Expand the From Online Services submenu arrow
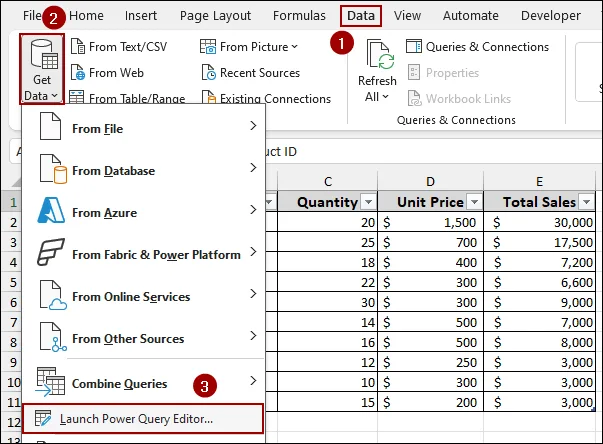603x444 pixels. click(253, 294)
